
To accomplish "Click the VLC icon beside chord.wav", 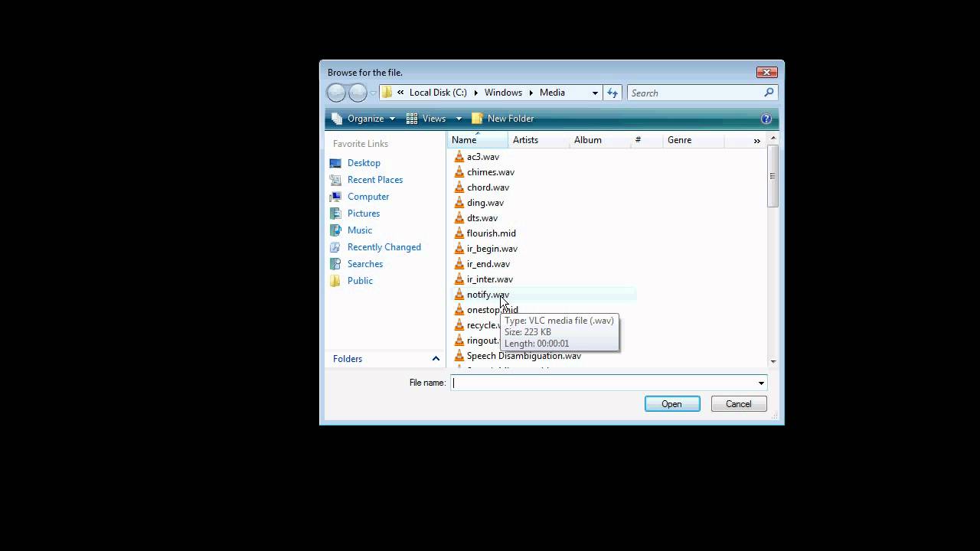I will click(459, 187).
